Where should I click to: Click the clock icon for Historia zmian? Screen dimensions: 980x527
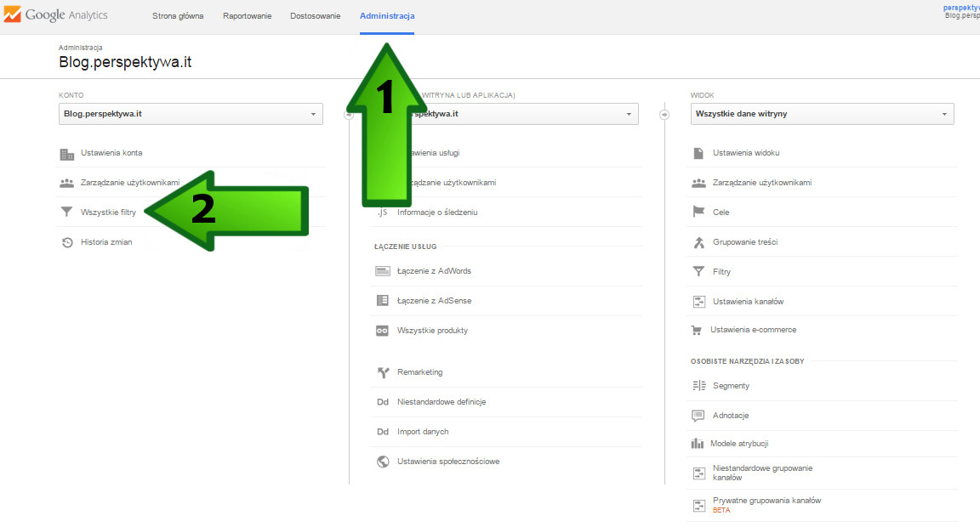pyautogui.click(x=67, y=242)
